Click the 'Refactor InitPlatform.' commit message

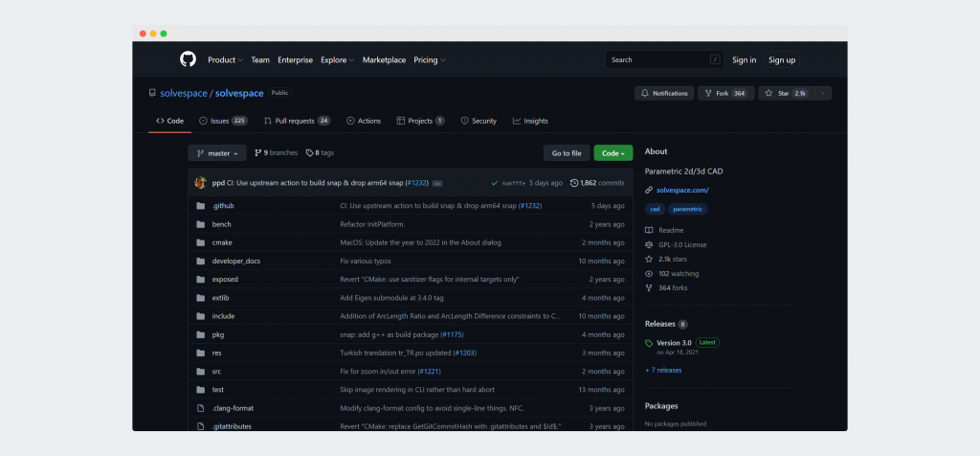(x=372, y=224)
